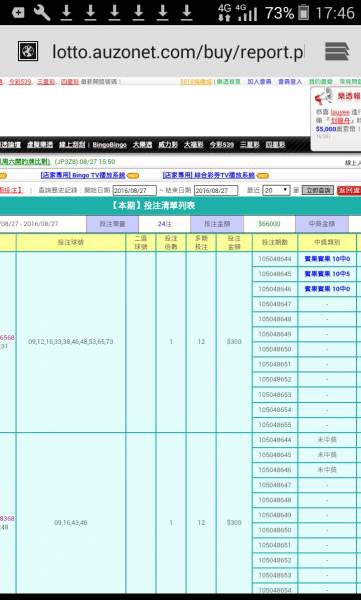The width and height of the screenshot is (361, 600).
Task: Open the BingoBingo nav menu item
Action: [x=109, y=145]
